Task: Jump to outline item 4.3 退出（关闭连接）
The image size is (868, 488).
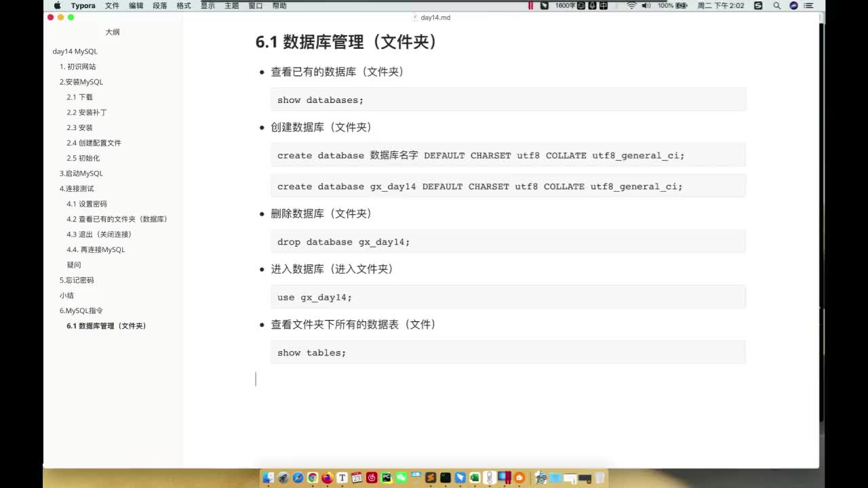Action: tap(99, 235)
